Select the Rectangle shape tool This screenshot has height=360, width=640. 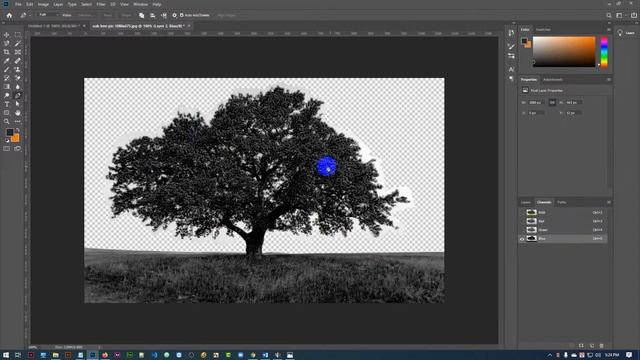tap(7, 113)
